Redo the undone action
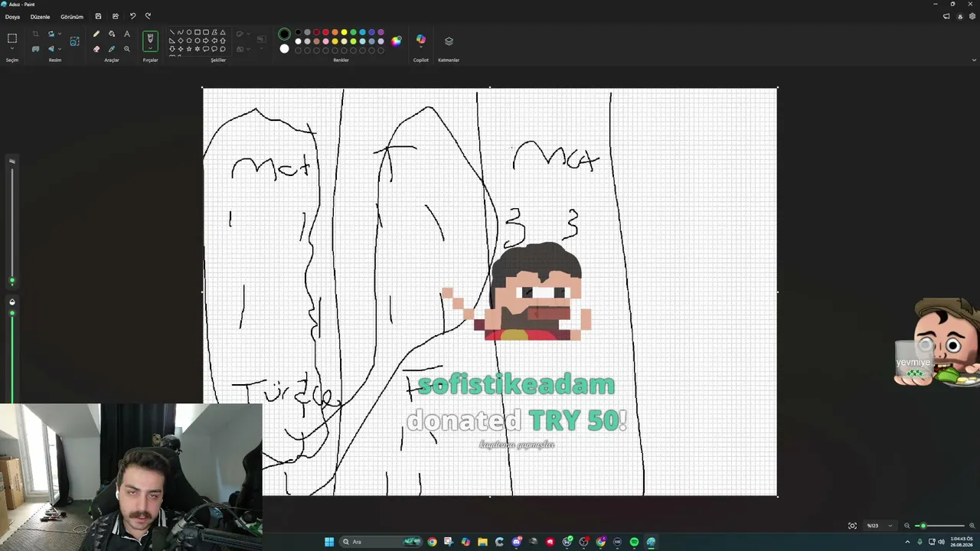The width and height of the screenshot is (980, 551). [148, 16]
